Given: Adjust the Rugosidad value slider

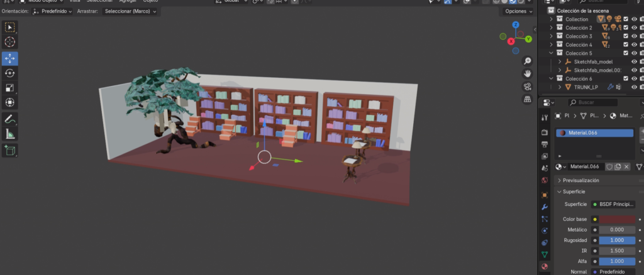Looking at the screenshot, I should (x=617, y=240).
